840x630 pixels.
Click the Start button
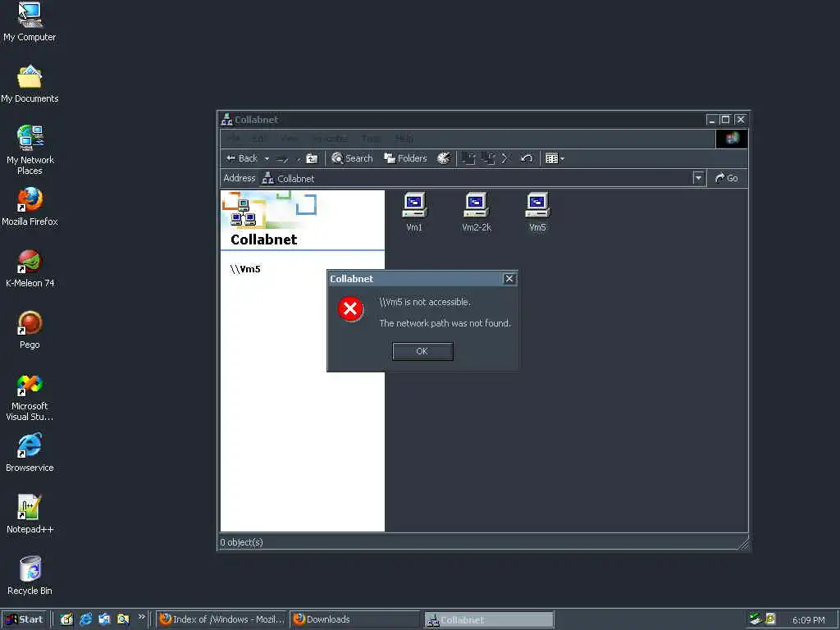[x=25, y=619]
